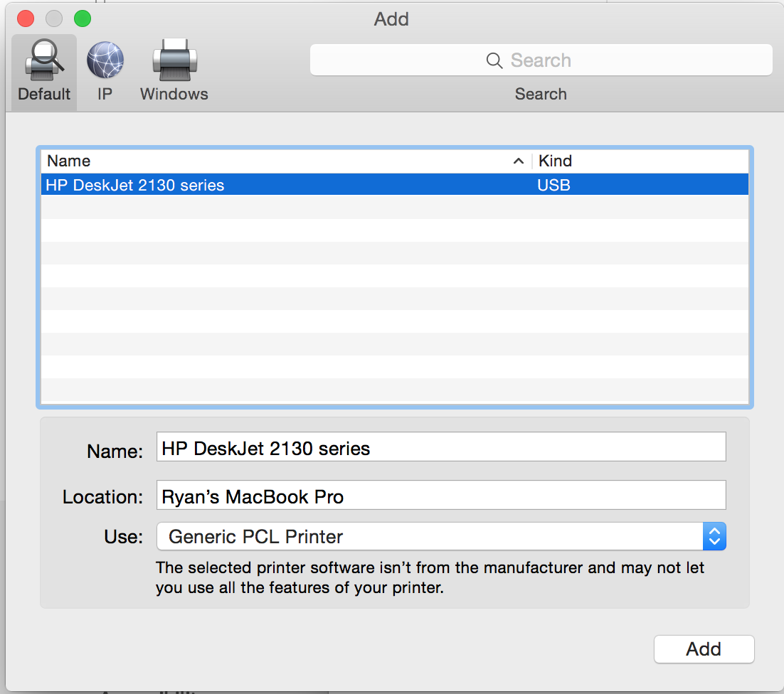Open the IP globe icon tab
This screenshot has width=784, height=694.
click(105, 60)
